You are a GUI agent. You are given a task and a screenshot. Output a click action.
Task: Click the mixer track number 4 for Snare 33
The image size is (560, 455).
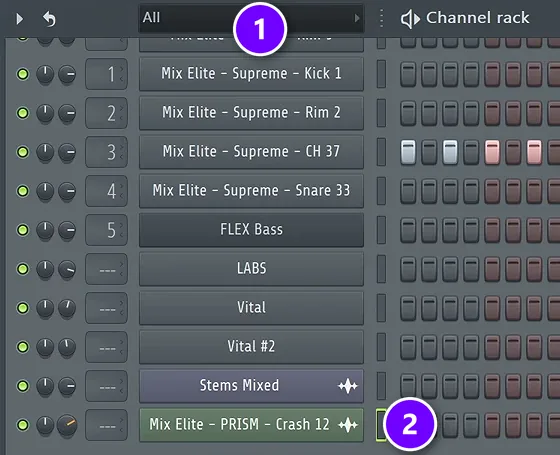point(106,191)
